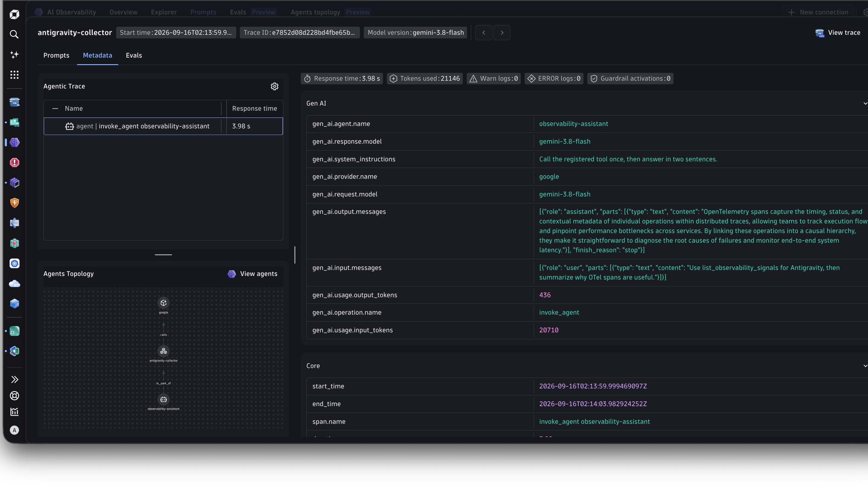868x488 pixels.
Task: Click gen_ai.agent.name value observability-assistant
Action: (x=574, y=124)
